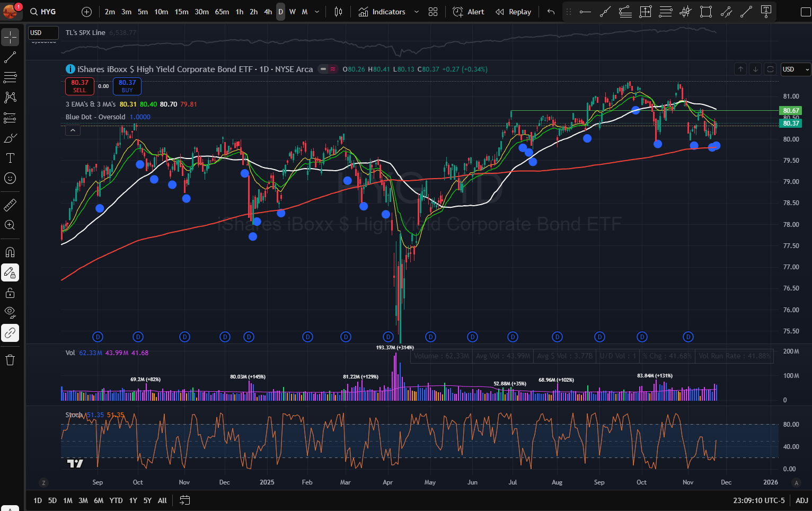Click the Blue Dot - Oversold legend
The image size is (812, 511).
click(95, 117)
